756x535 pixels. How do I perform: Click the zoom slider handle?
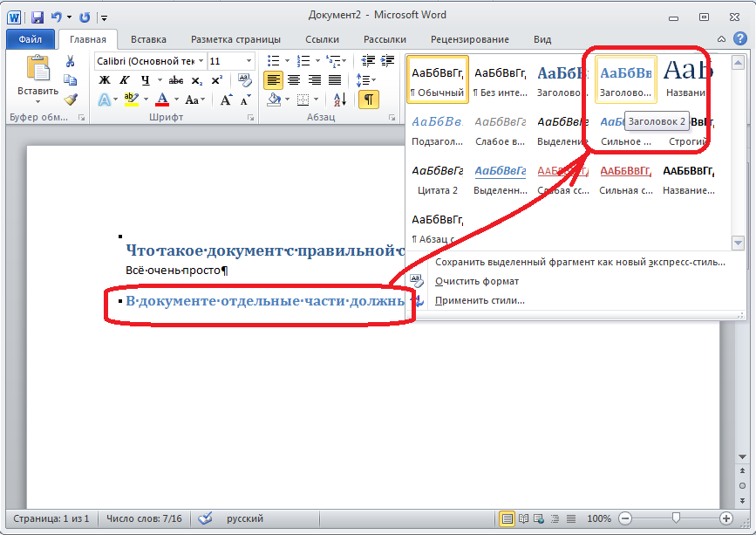[676, 518]
